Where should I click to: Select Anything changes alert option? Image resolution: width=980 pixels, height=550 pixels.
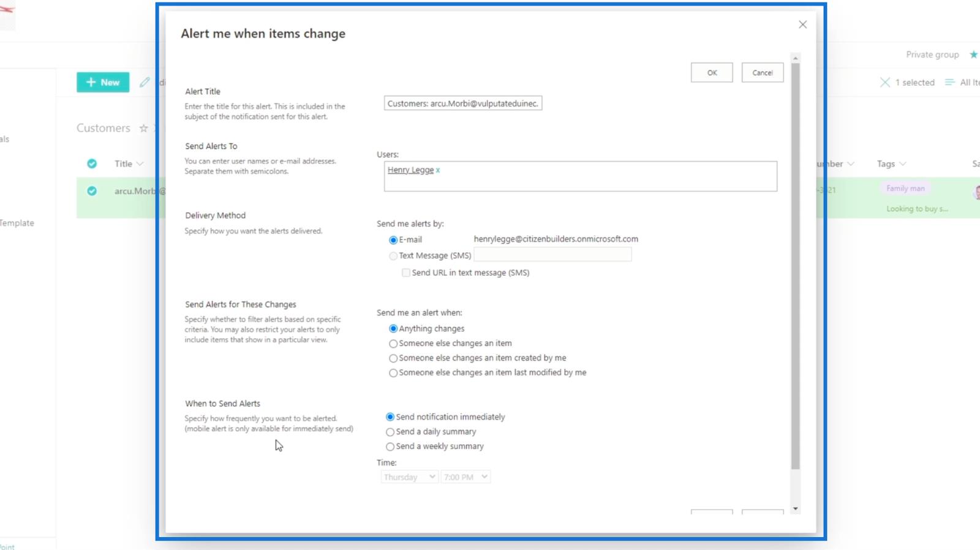pyautogui.click(x=393, y=329)
